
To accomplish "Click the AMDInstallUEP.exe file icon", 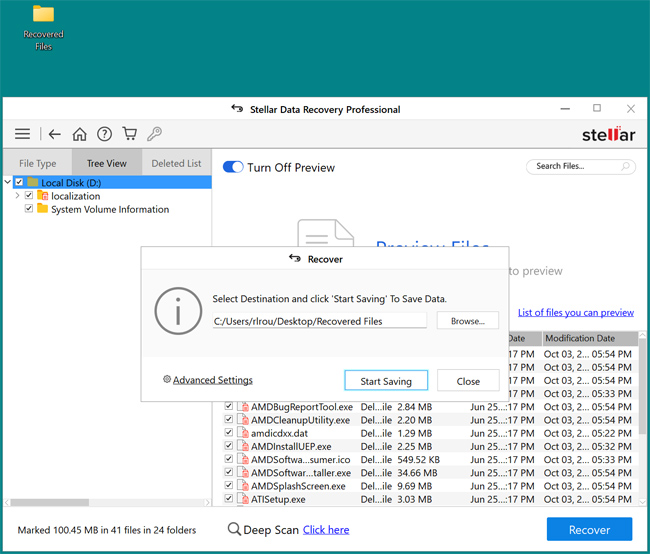I will tap(243, 446).
